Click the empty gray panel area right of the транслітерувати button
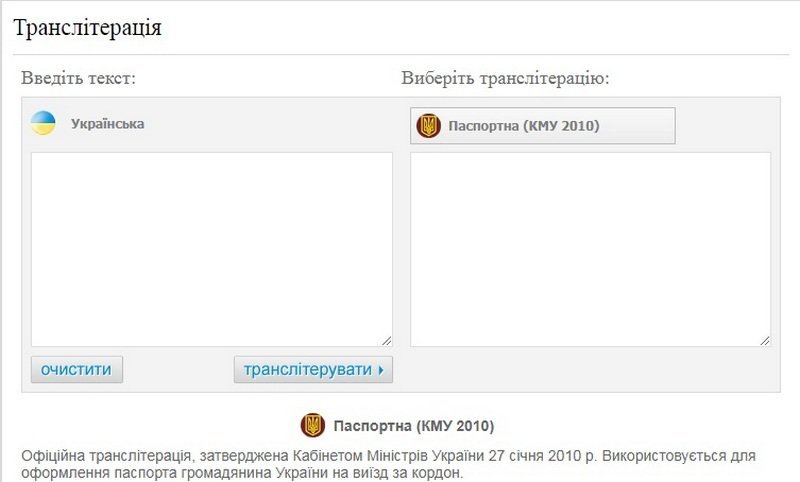Screen dimensions: 800x482 [580, 370]
